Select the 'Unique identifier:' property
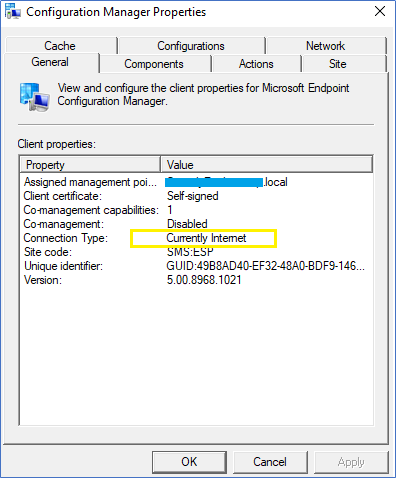This screenshot has height=478, width=396. coord(63,266)
